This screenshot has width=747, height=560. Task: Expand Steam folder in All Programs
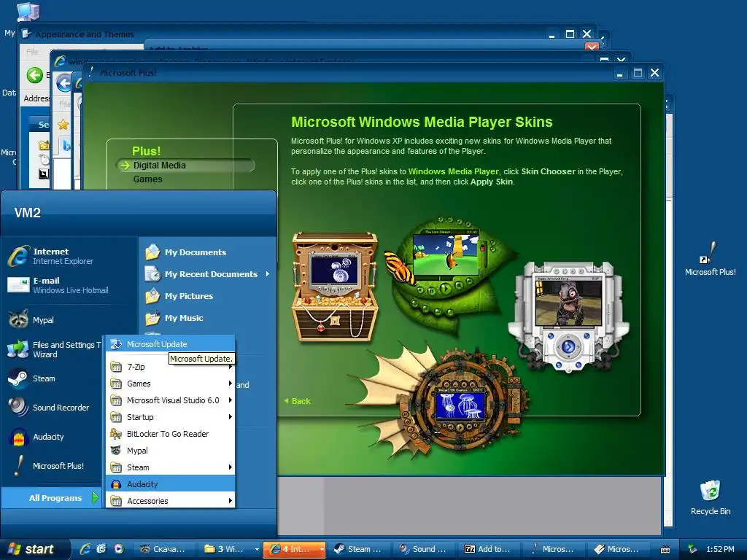coord(170,467)
